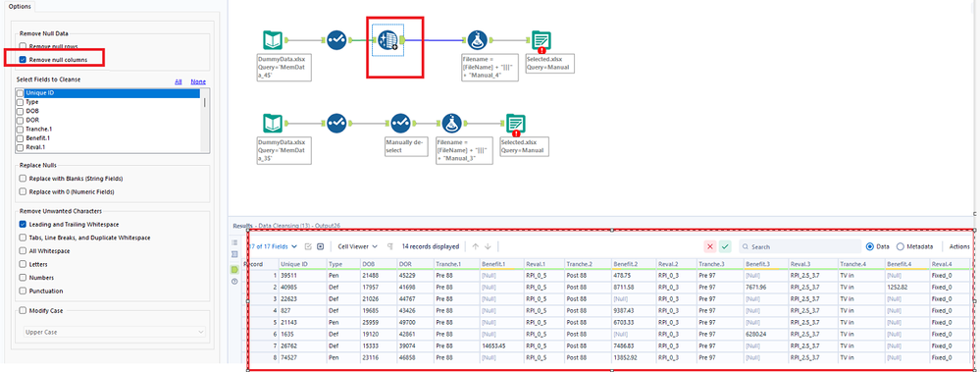
Task: Select Input Data tool for MemData_3$ query
Action: click(273, 123)
